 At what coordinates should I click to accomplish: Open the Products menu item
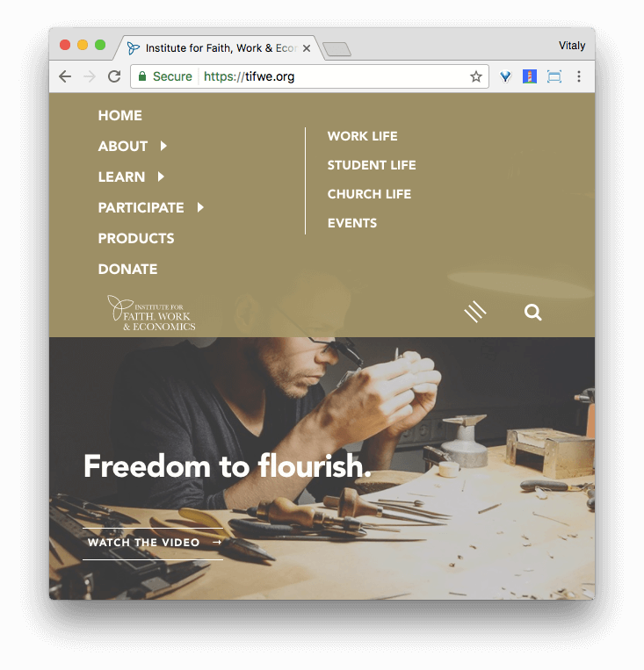pos(136,239)
